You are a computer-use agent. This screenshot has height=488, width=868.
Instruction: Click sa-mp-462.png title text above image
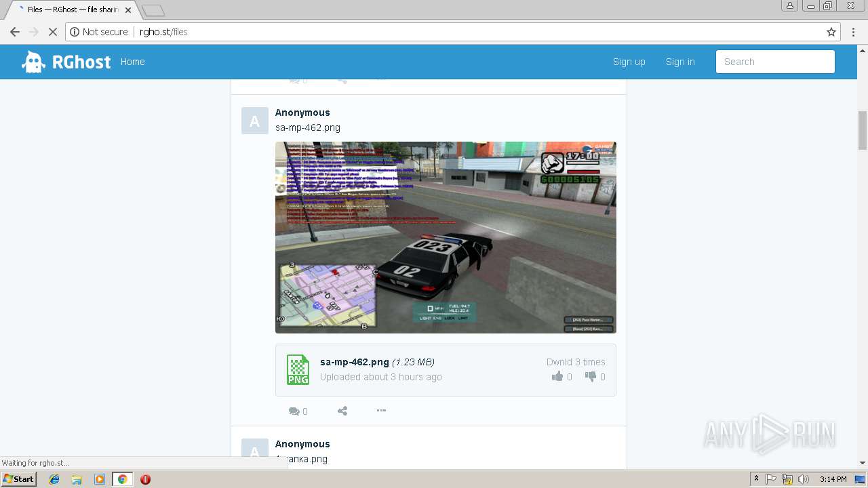click(x=308, y=127)
